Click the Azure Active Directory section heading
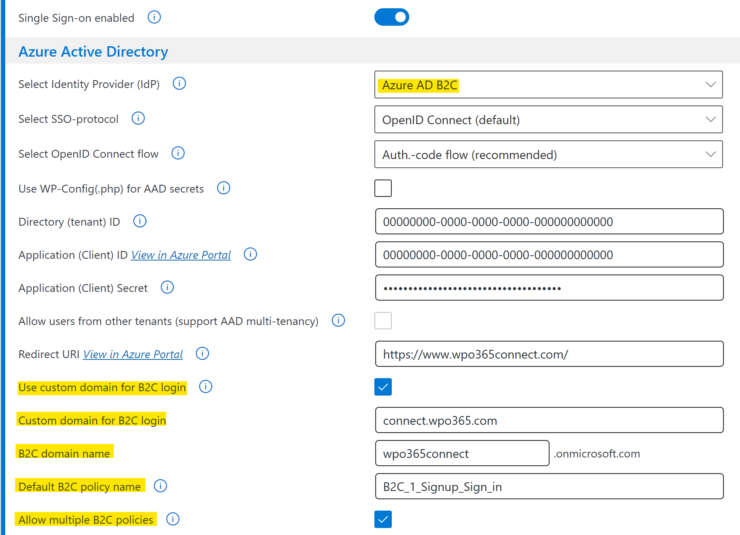The image size is (740, 535). point(93,51)
